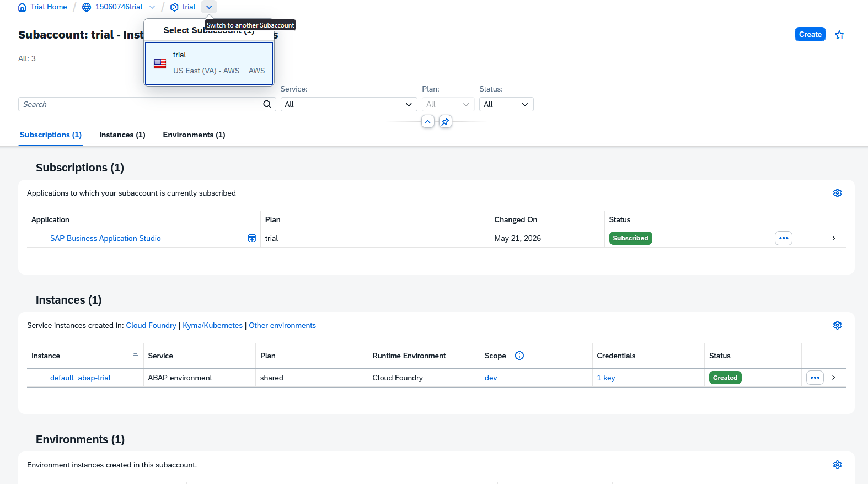The image size is (868, 484).
Task: Click the Service column header in the Instances table
Action: [x=160, y=356]
